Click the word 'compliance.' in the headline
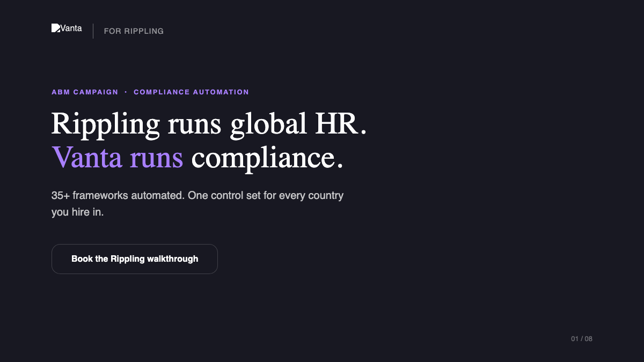The width and height of the screenshot is (644, 362). click(x=267, y=159)
